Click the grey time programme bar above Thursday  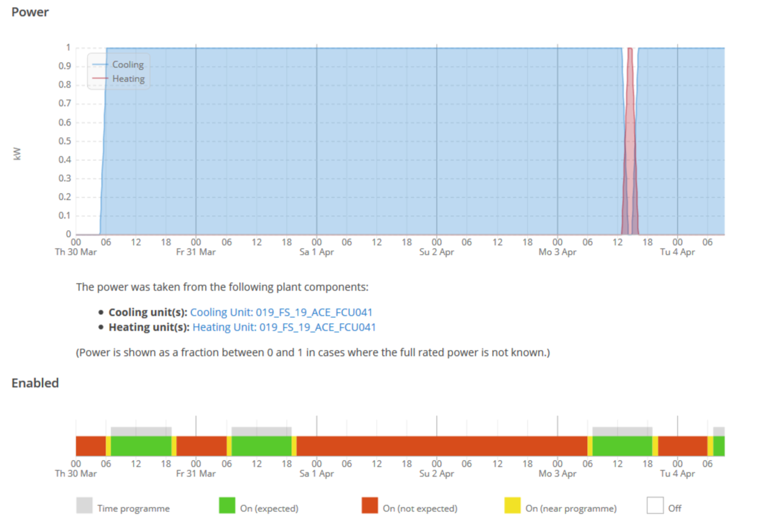coord(141,432)
